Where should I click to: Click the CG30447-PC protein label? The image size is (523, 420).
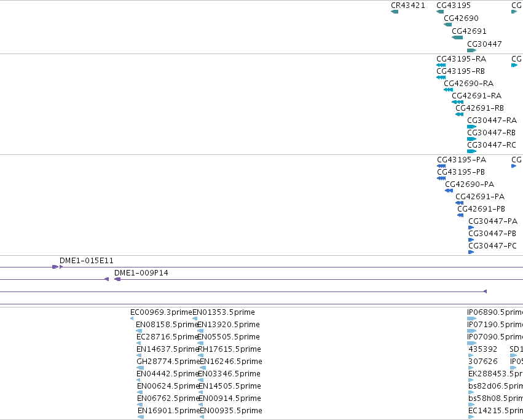pyautogui.click(x=492, y=246)
